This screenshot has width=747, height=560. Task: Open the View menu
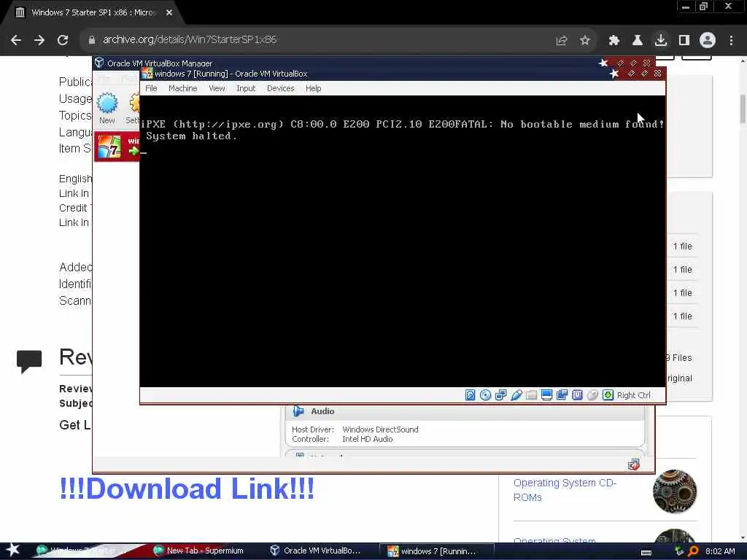coord(217,88)
